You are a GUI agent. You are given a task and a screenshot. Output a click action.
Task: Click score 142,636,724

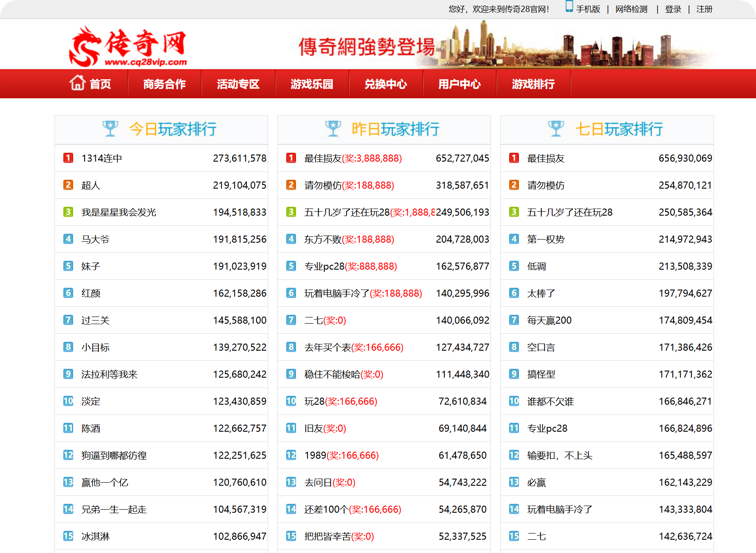[686, 536]
